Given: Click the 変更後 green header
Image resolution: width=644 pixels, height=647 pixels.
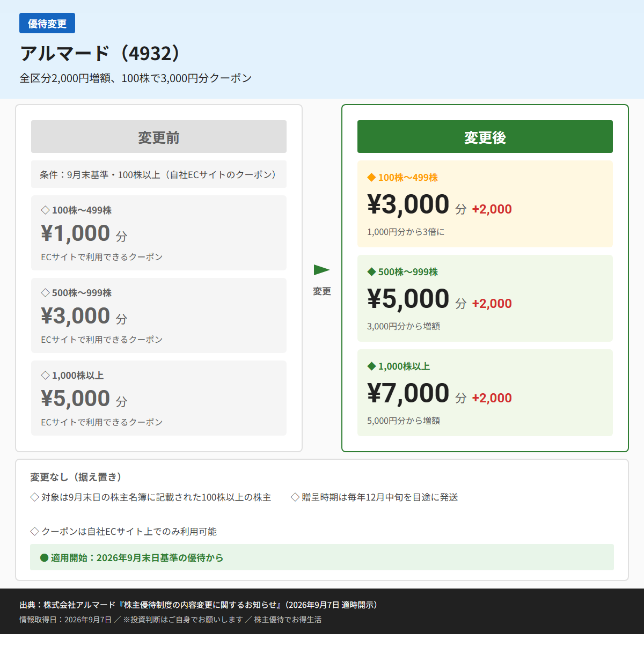Looking at the screenshot, I should [485, 137].
